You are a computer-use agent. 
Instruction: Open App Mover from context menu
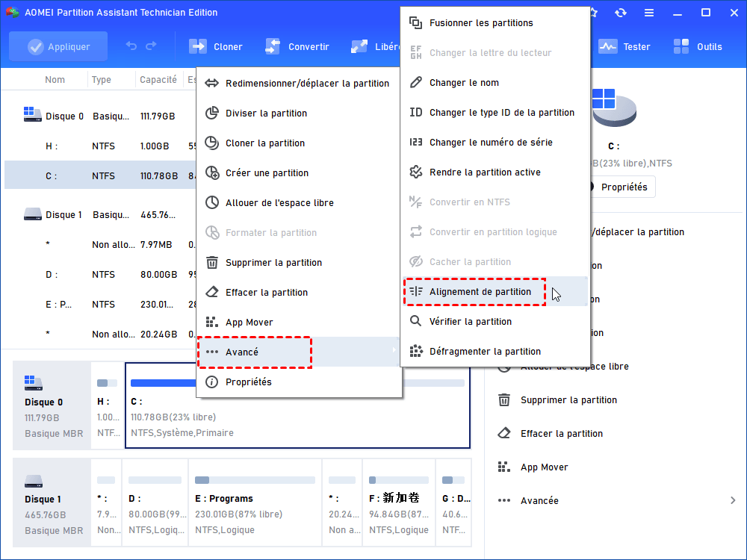[x=300, y=323]
